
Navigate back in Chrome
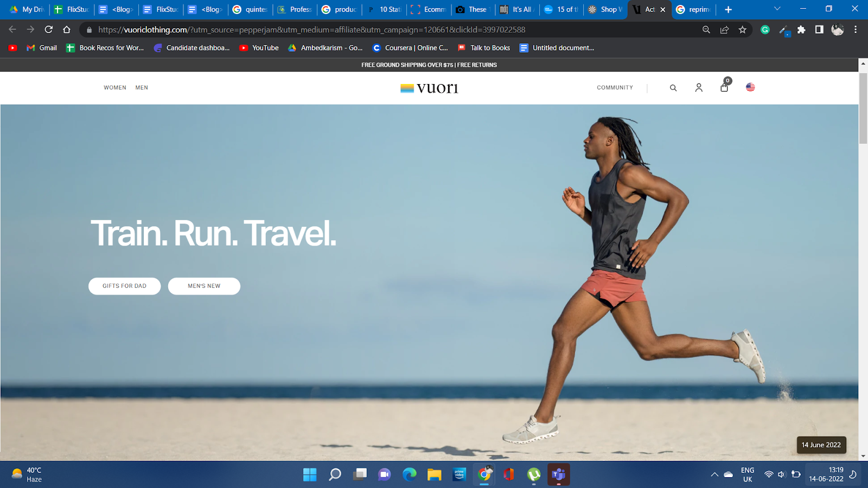point(12,30)
